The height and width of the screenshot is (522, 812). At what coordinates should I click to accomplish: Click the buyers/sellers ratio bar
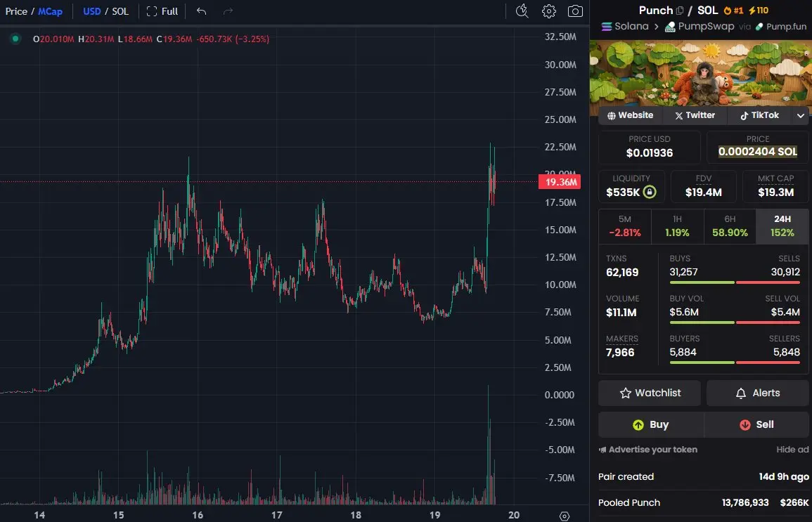coord(735,363)
